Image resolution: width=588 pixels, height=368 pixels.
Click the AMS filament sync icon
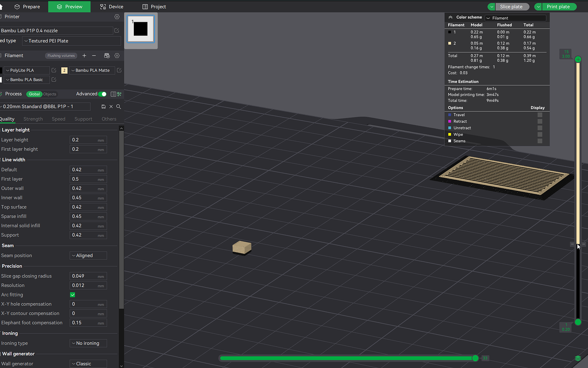pyautogui.click(x=107, y=55)
